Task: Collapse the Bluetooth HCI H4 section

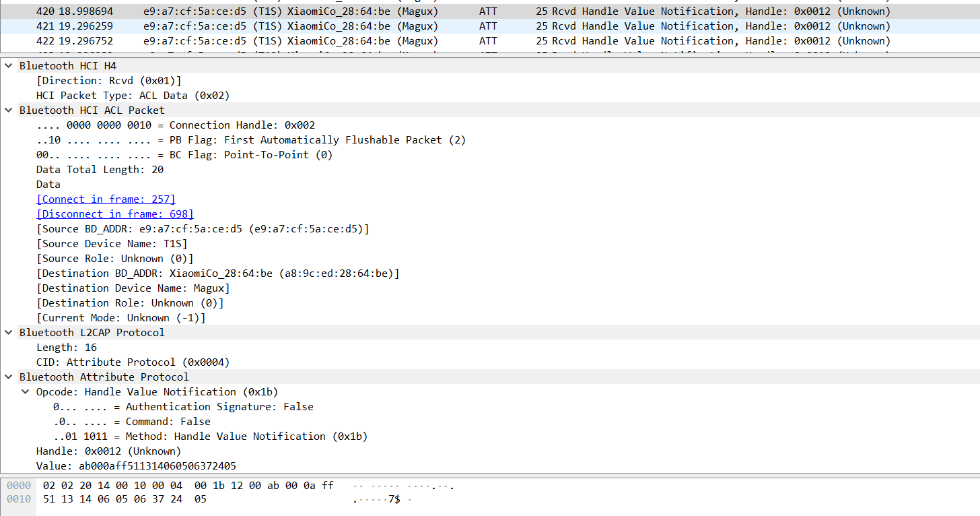Action: (8, 66)
